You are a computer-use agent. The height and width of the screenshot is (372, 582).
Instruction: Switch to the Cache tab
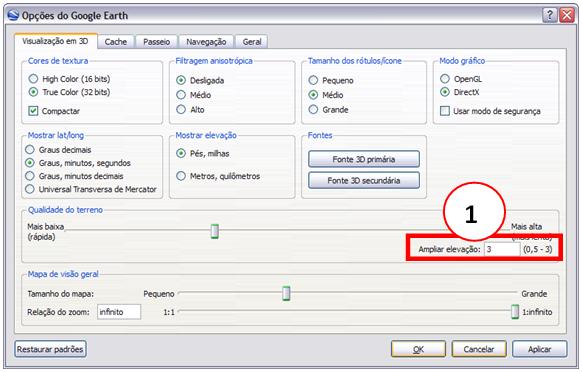click(116, 42)
